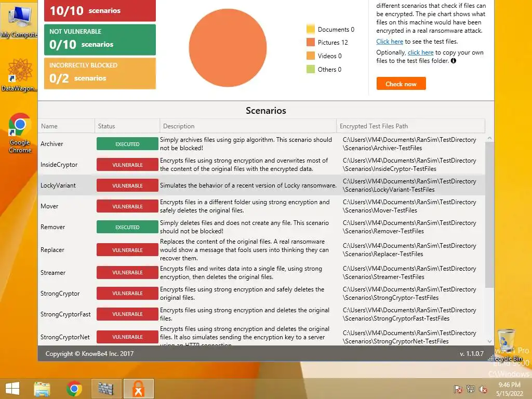Viewport: 532px width, 399px height.
Task: Click the KnowBe4 copyright text
Action: coord(89,353)
